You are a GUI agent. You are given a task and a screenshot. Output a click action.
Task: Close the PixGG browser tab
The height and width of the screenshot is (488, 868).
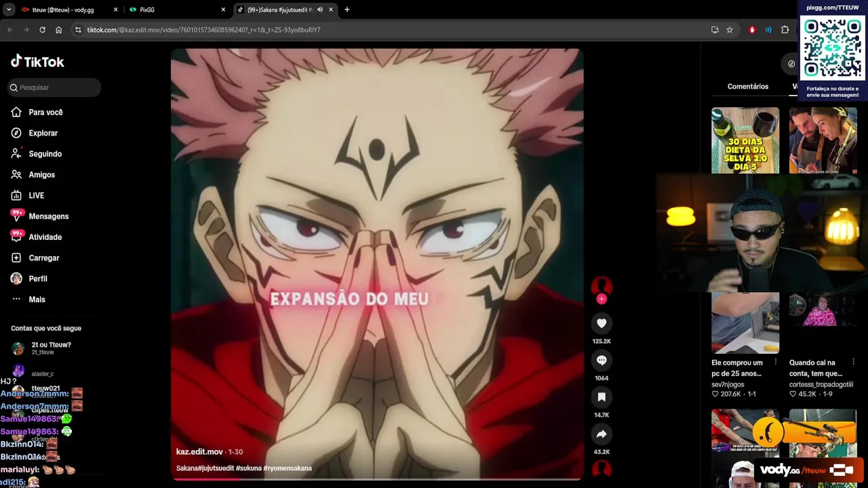[x=223, y=10]
